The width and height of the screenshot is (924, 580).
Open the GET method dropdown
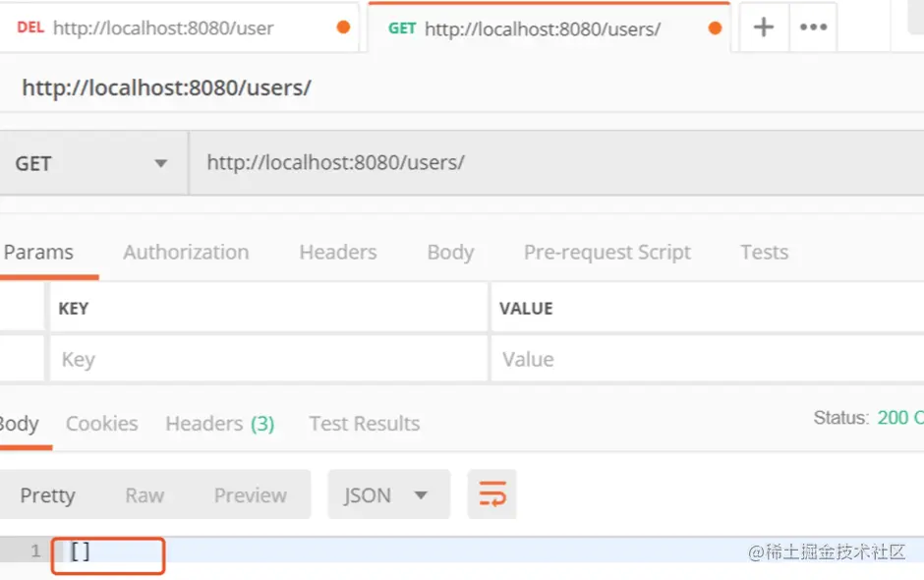pos(93,163)
